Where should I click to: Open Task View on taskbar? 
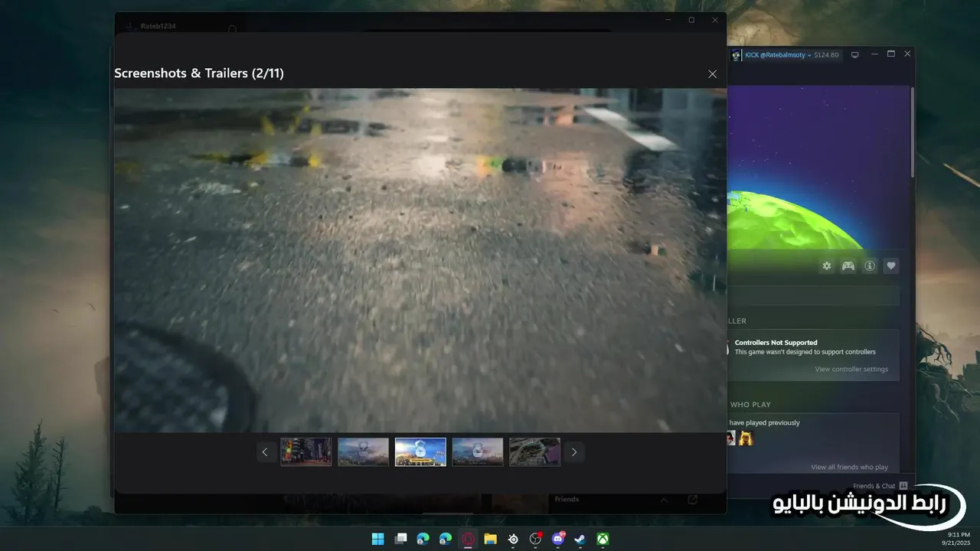(x=400, y=539)
